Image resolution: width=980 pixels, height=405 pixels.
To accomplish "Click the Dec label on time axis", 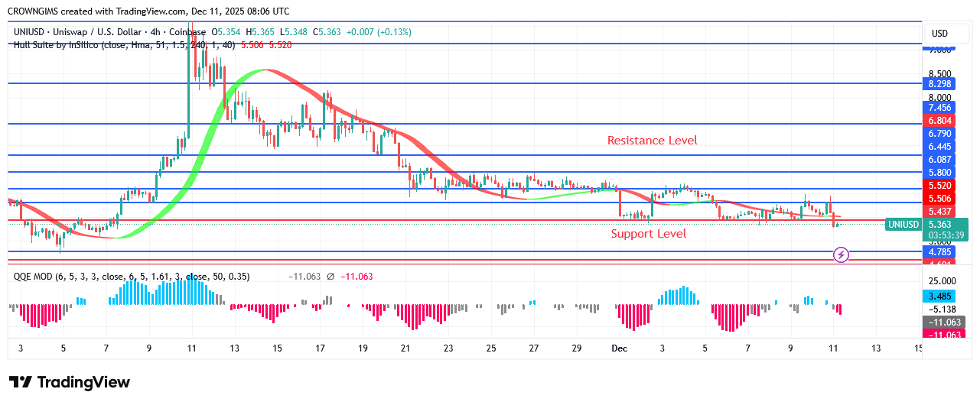I will 620,348.
